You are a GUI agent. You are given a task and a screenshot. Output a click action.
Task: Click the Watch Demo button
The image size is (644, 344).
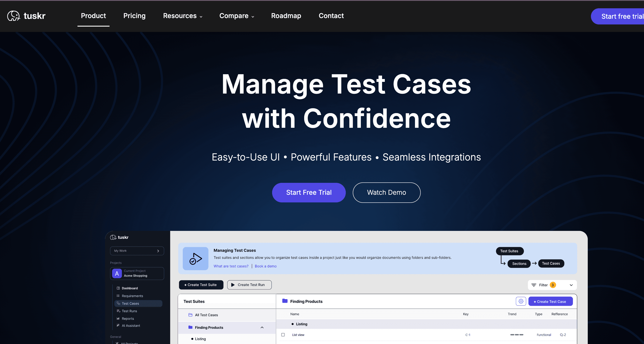(x=386, y=193)
